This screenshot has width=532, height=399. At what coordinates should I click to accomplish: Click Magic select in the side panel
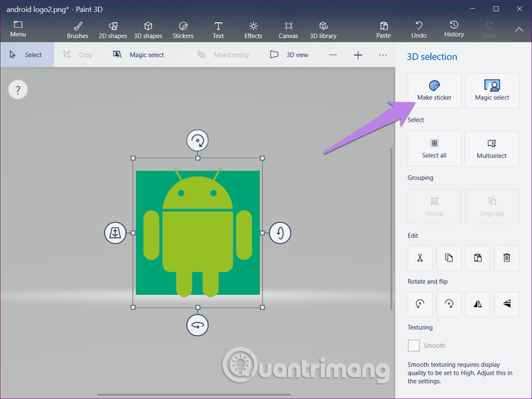tap(492, 90)
